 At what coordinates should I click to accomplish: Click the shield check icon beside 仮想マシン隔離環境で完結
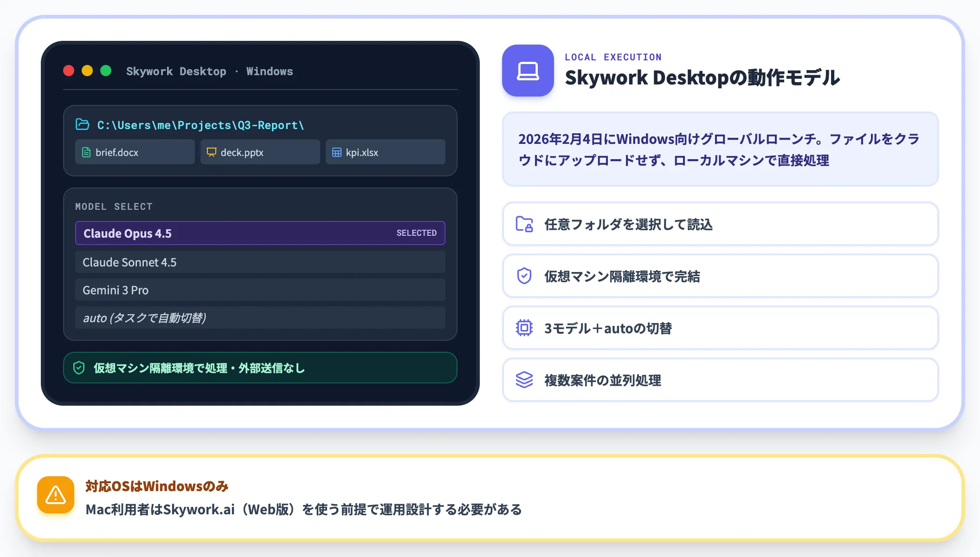524,276
